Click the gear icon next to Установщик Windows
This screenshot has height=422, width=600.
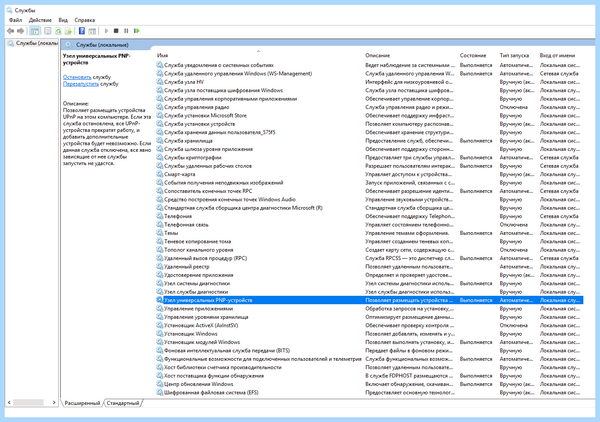tap(160, 333)
